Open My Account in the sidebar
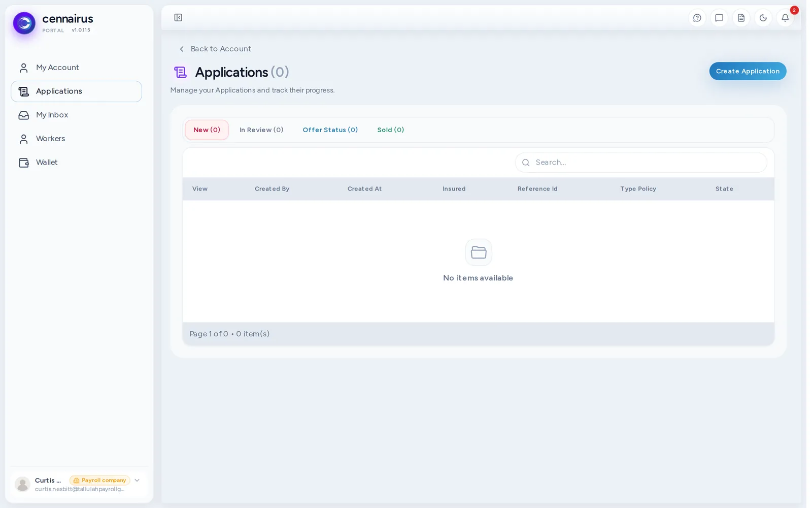 tap(76, 68)
